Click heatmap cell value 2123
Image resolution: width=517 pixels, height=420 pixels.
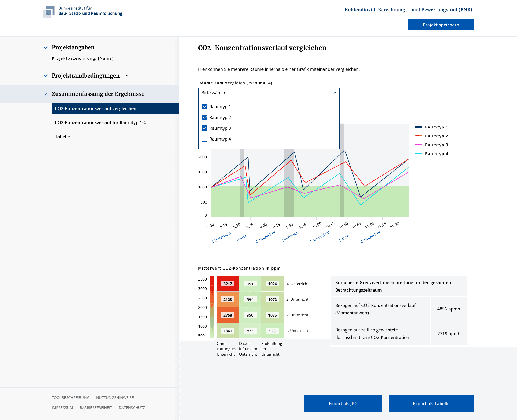coord(228,300)
